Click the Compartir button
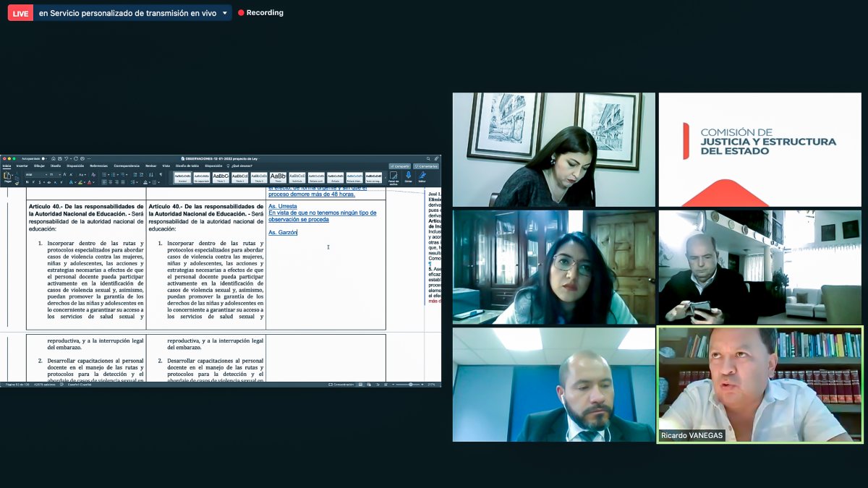Screen dimensions: 868x488 (x=400, y=166)
